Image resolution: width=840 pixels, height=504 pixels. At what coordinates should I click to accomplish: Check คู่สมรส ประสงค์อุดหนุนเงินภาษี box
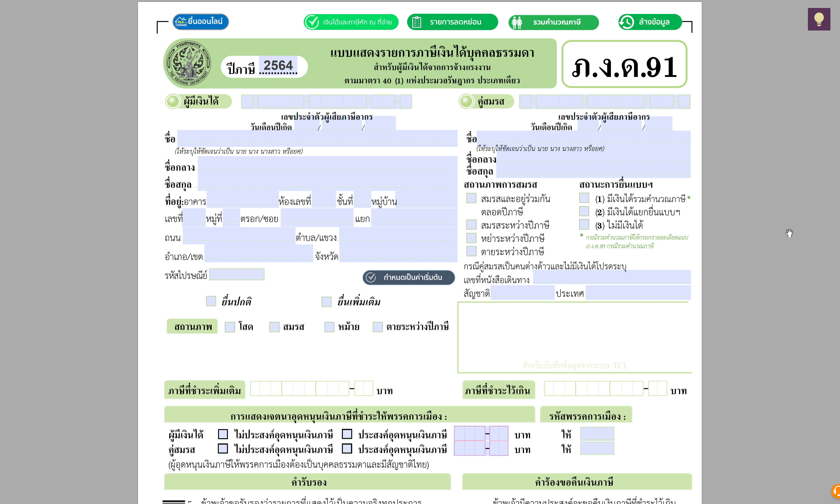pyautogui.click(x=347, y=449)
